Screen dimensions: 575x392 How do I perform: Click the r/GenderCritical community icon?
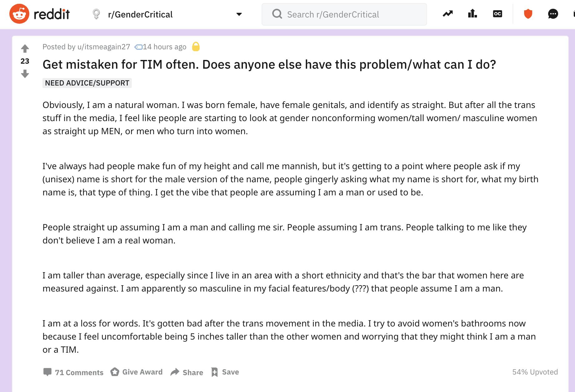96,14
